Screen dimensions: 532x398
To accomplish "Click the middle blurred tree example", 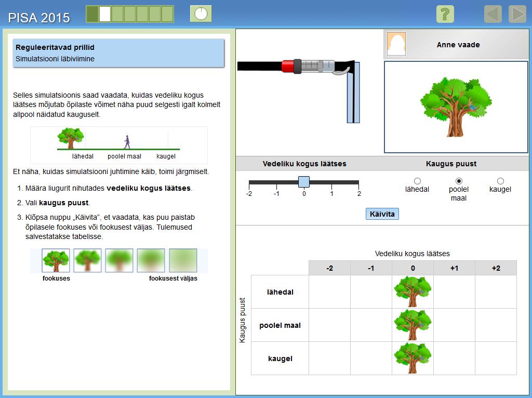I will click(x=119, y=261).
